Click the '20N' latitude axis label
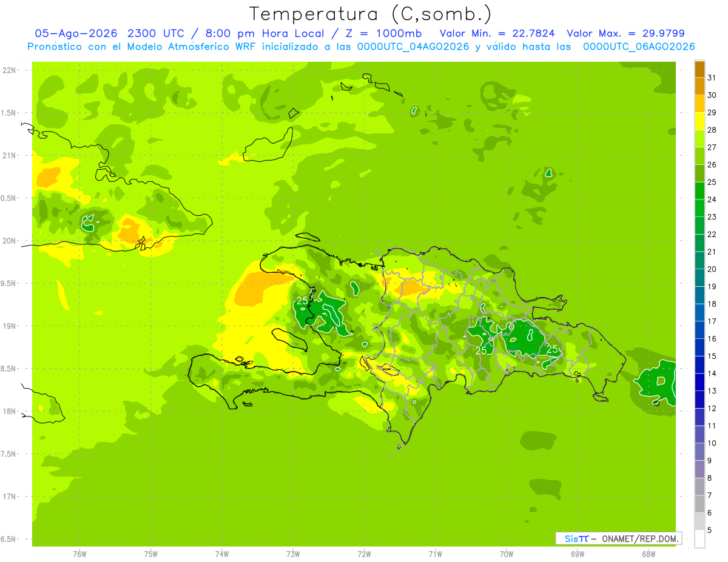 coord(10,241)
